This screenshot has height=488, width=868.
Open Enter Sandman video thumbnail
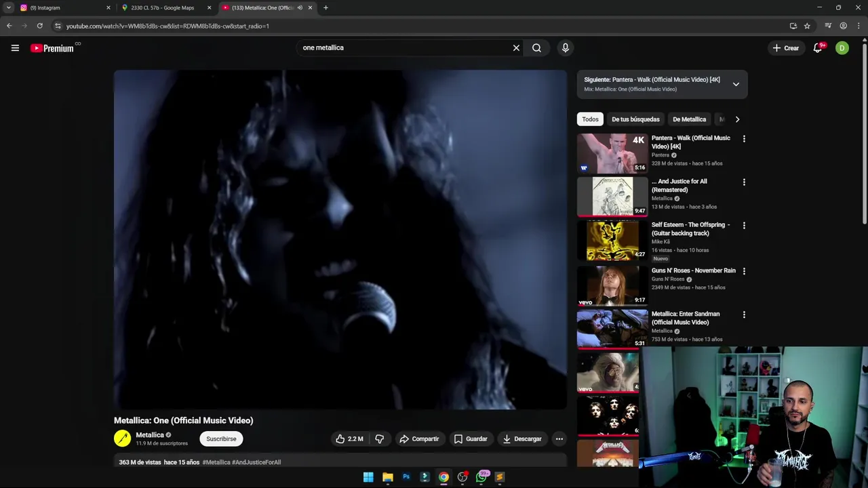(612, 329)
